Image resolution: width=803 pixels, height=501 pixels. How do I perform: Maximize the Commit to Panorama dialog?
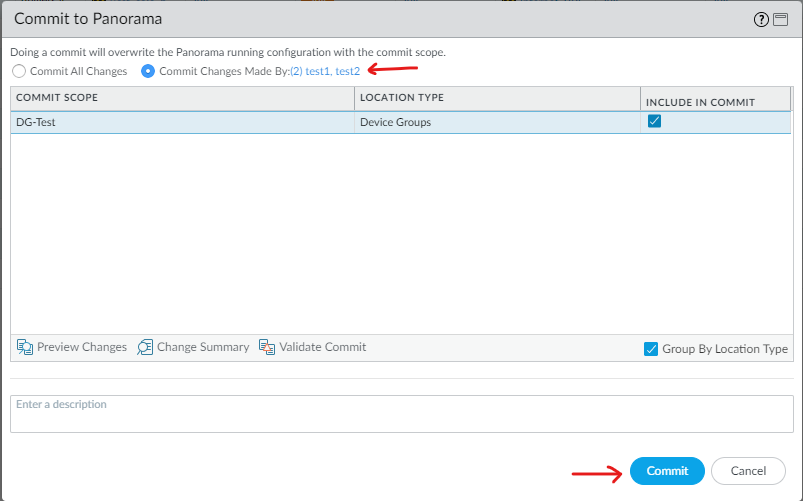(780, 19)
